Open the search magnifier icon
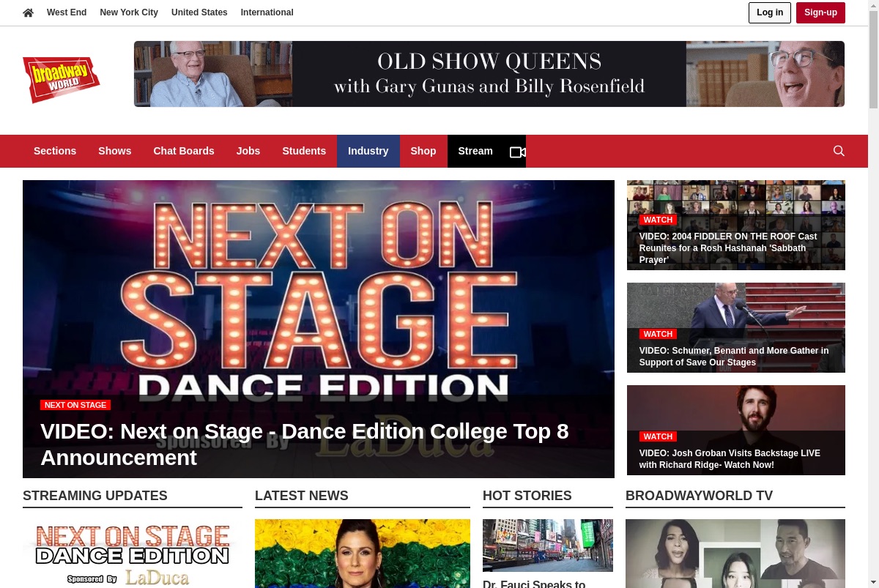 [x=839, y=151]
